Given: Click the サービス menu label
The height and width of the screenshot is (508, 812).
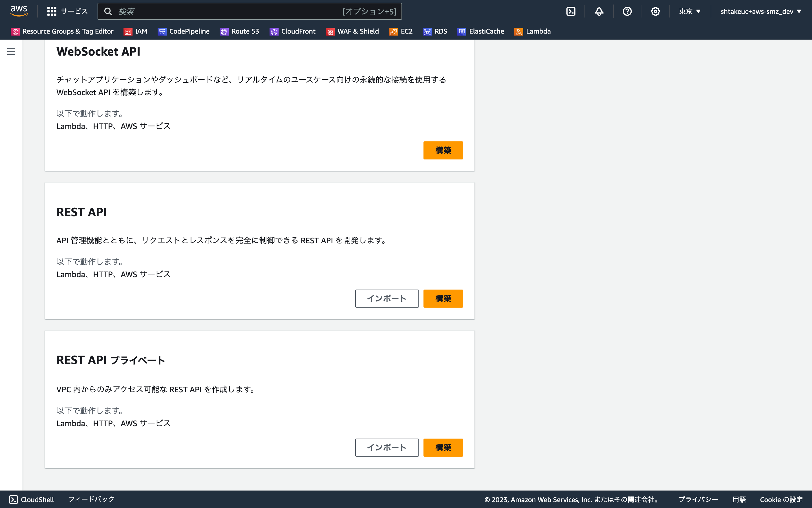Looking at the screenshot, I should tap(74, 11).
